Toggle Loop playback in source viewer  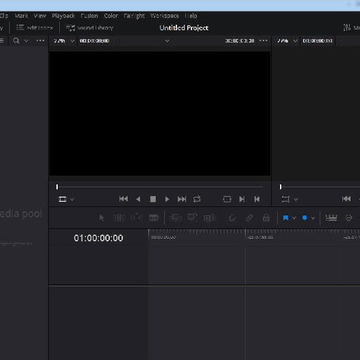coord(197,199)
